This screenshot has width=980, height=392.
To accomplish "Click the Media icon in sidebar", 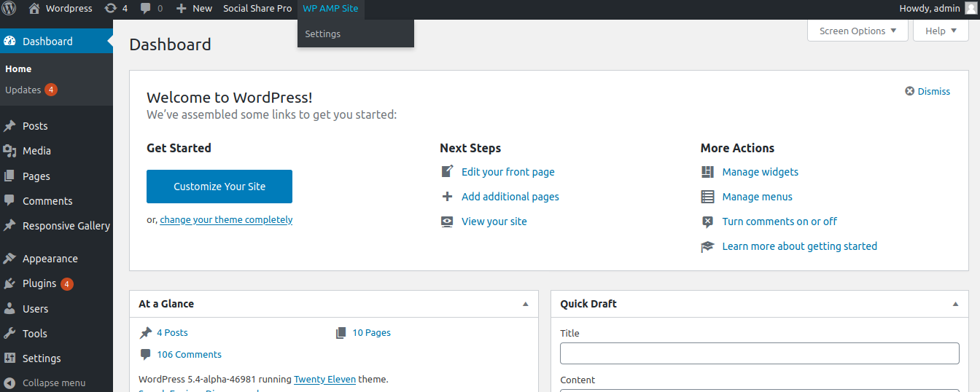I will coord(9,151).
